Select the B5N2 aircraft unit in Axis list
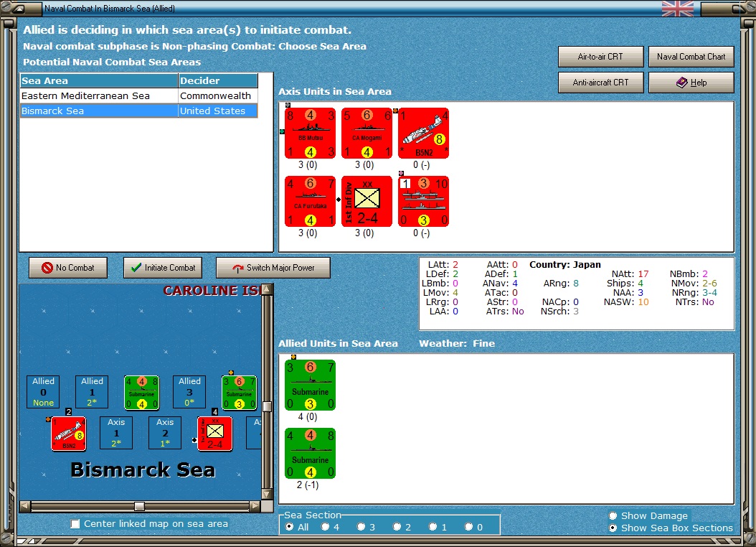The image size is (756, 547). pyautogui.click(x=424, y=133)
